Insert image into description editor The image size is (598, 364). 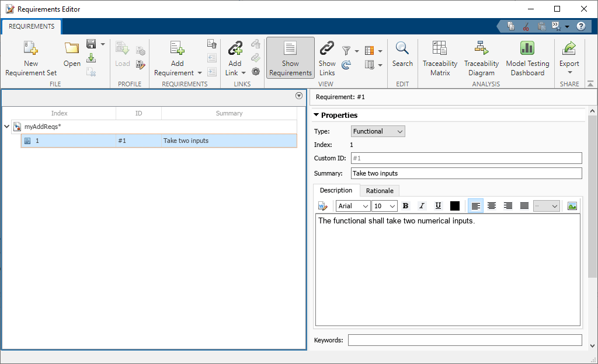(572, 206)
